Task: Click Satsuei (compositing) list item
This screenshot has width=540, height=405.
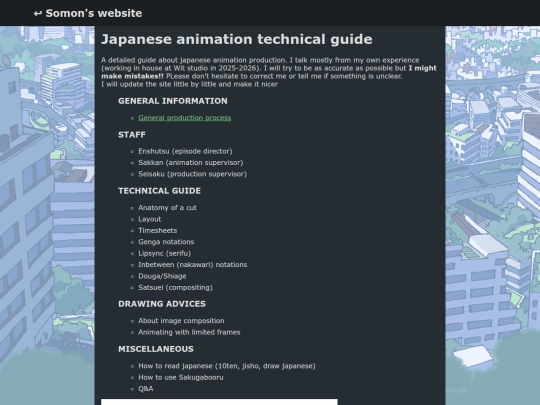Action: [x=175, y=287]
